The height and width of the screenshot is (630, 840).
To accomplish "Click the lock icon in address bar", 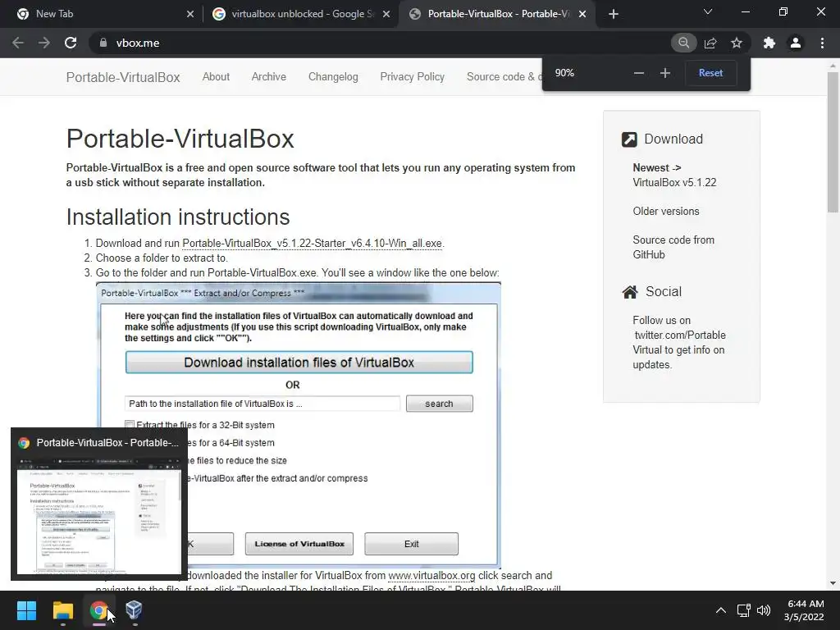I will [x=103, y=43].
